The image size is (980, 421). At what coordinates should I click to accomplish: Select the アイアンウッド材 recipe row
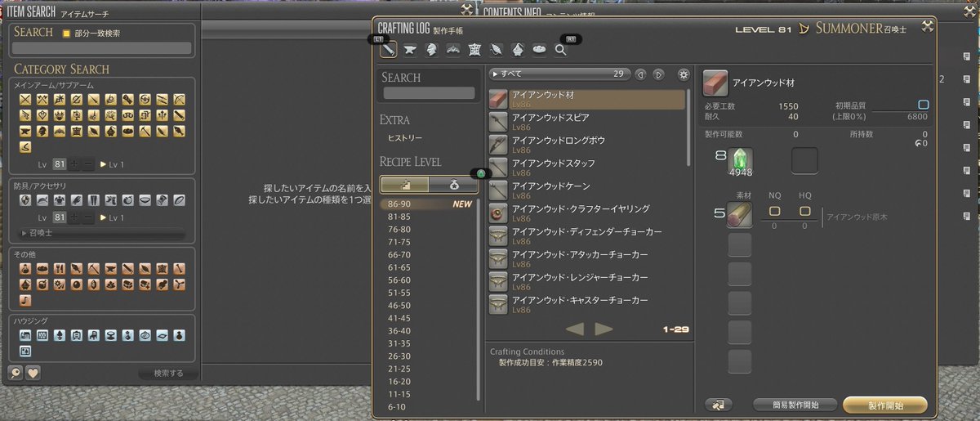tap(587, 100)
